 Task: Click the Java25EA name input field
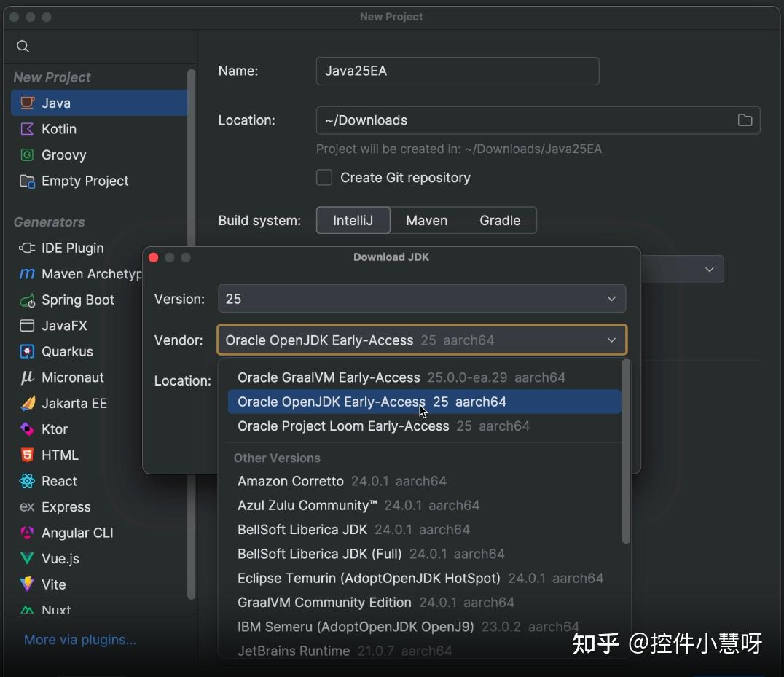(457, 71)
